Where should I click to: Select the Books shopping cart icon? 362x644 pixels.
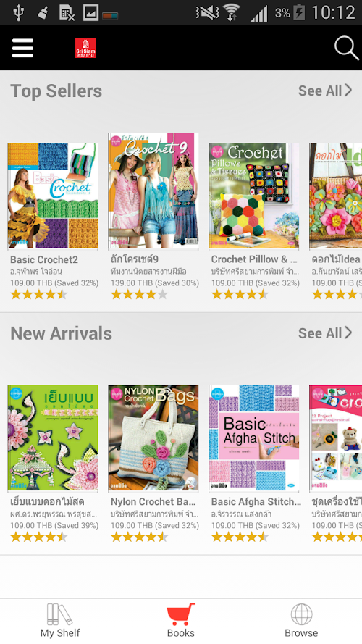(180, 614)
